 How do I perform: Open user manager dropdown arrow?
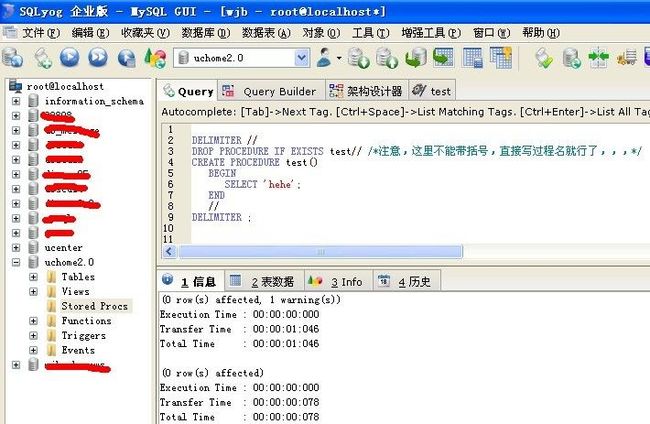(339, 58)
